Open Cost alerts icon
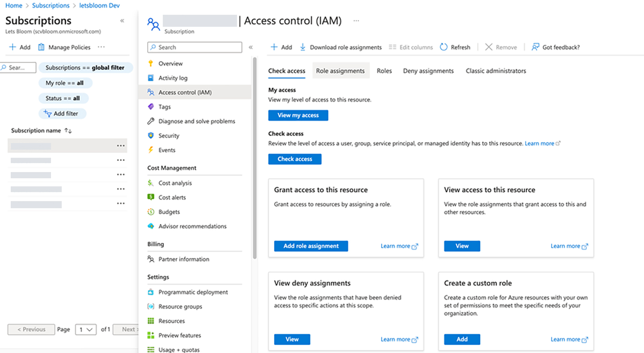 [151, 197]
